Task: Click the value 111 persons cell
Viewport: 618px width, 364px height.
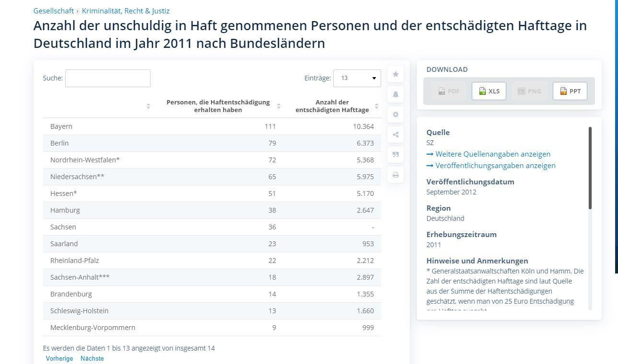Action: (x=270, y=126)
